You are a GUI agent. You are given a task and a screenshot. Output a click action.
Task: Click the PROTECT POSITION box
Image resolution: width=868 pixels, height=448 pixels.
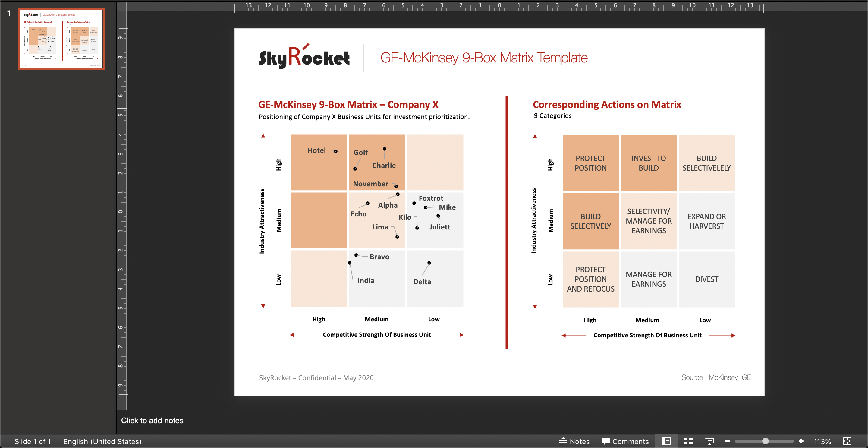click(x=591, y=163)
